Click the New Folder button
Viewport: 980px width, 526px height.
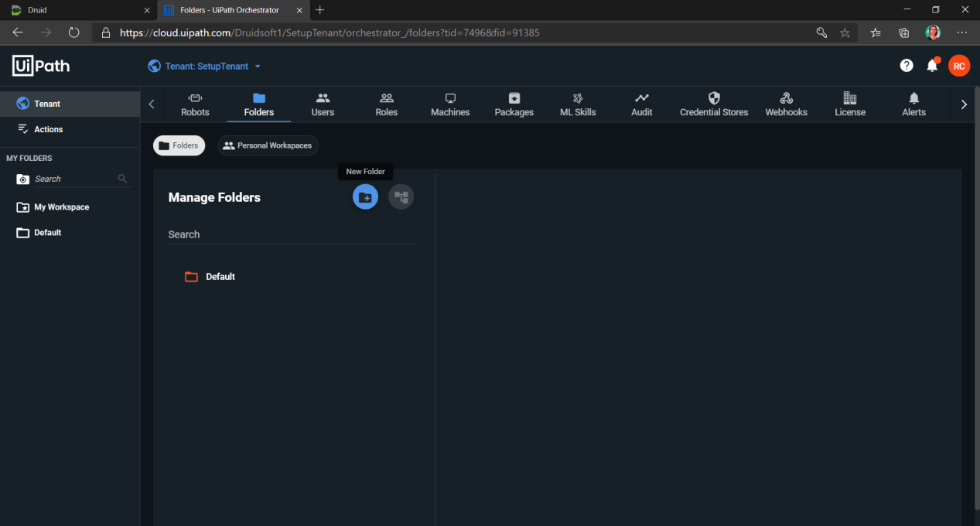click(x=365, y=197)
